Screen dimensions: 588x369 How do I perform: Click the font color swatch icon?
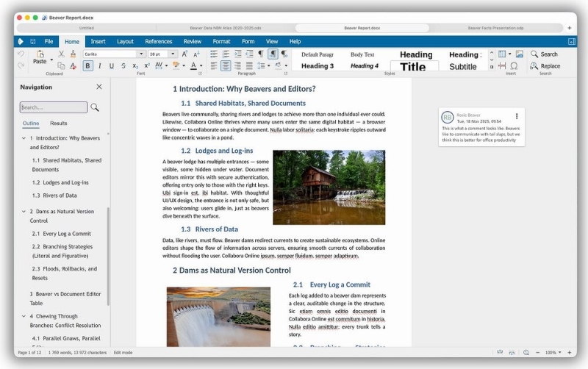click(x=194, y=65)
